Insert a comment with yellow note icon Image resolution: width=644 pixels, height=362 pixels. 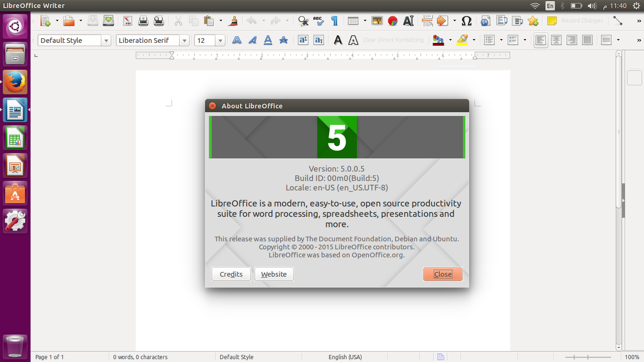click(x=552, y=21)
